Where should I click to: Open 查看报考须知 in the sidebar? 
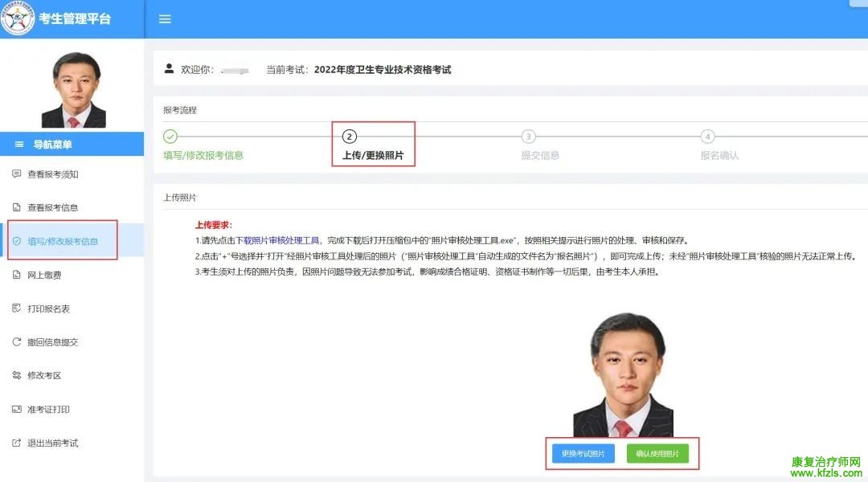[x=53, y=174]
